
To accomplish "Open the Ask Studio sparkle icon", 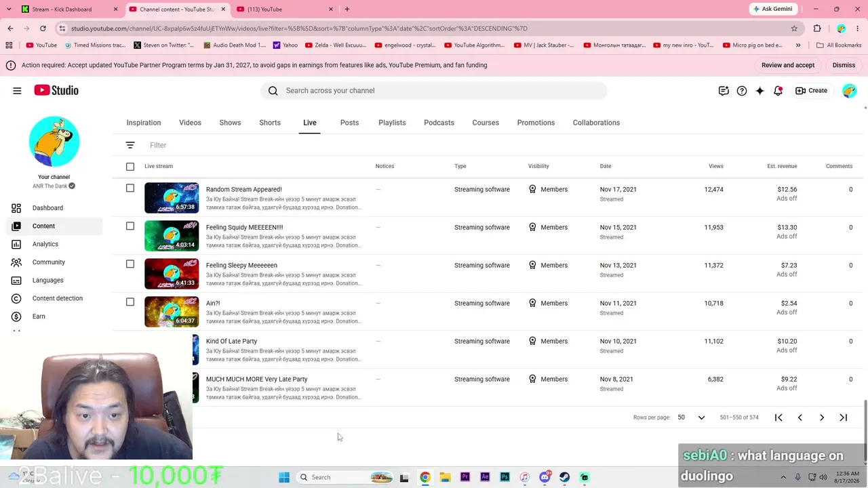I will (x=760, y=91).
